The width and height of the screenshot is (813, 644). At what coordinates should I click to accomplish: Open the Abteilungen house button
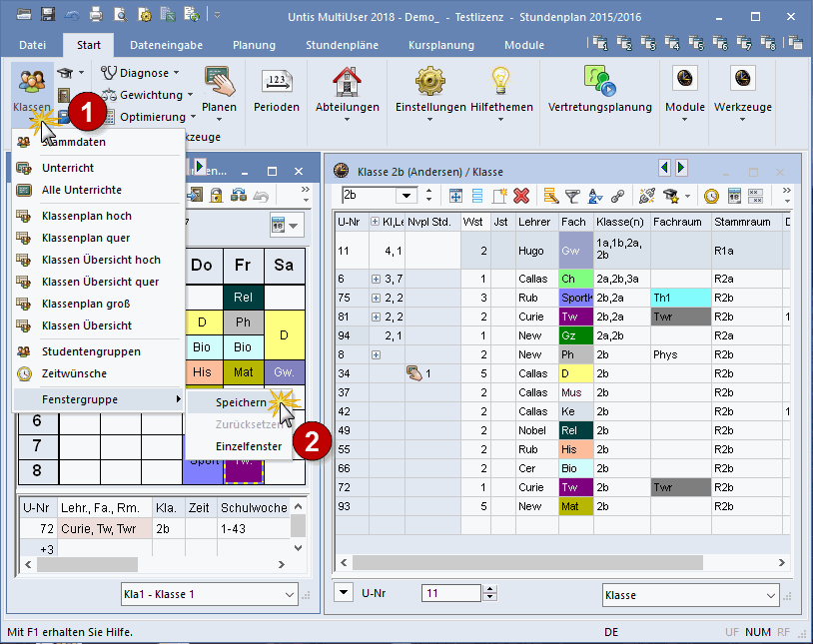point(347,93)
